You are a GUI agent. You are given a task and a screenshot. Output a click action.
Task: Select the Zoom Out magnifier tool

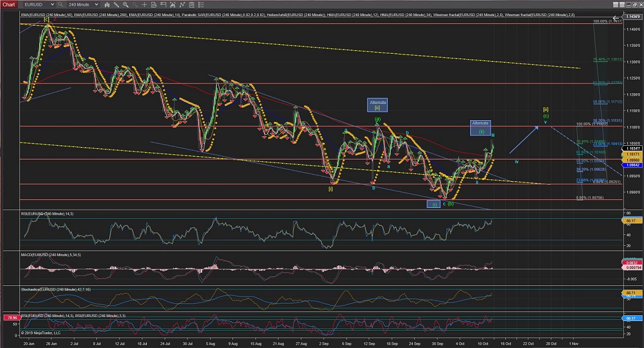click(134, 5)
